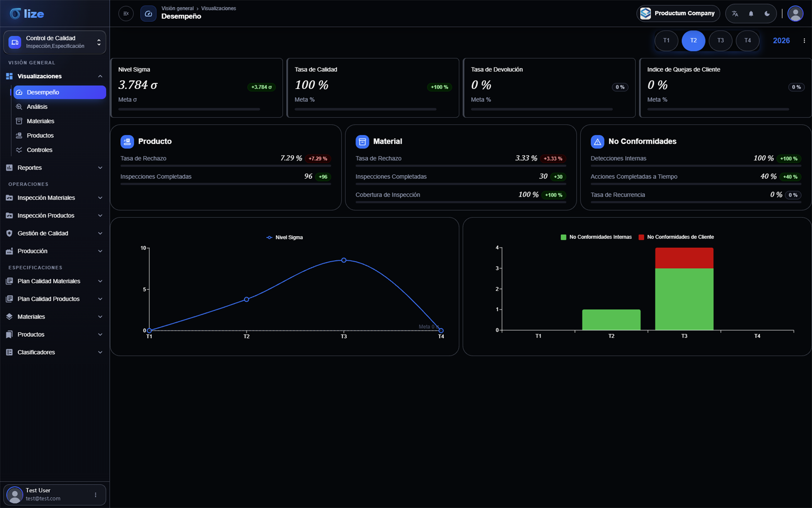812x508 pixels.
Task: Select quarter T4
Action: point(748,41)
